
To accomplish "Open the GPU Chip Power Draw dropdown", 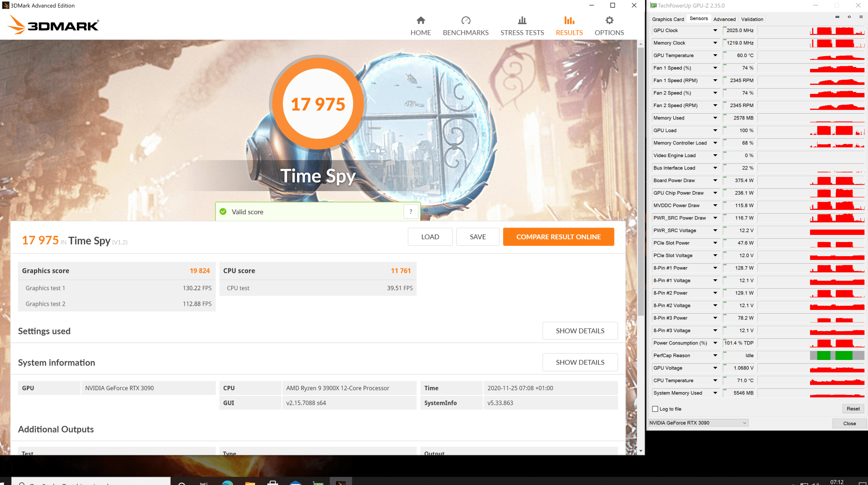I will click(715, 193).
